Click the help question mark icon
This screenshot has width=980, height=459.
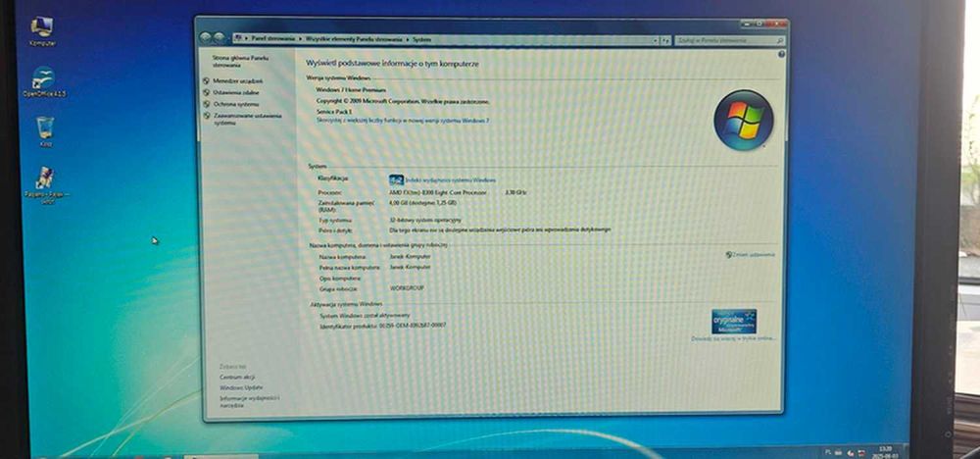[x=781, y=54]
